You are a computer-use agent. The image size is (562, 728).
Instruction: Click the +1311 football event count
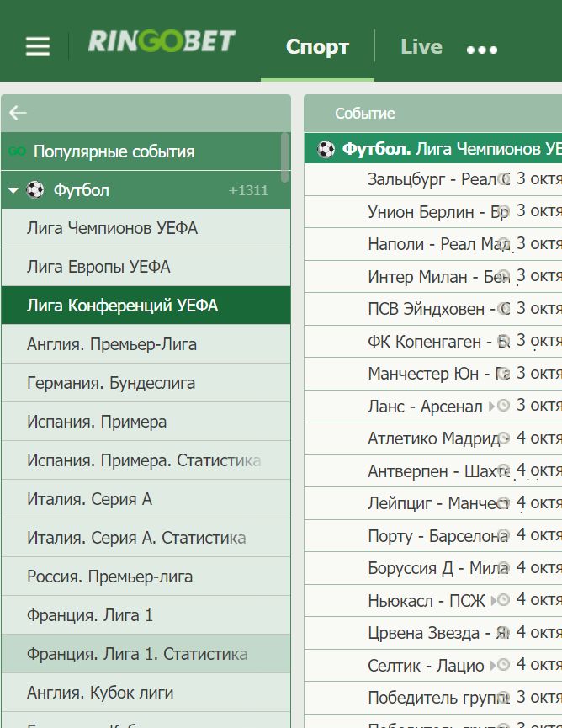pos(248,190)
